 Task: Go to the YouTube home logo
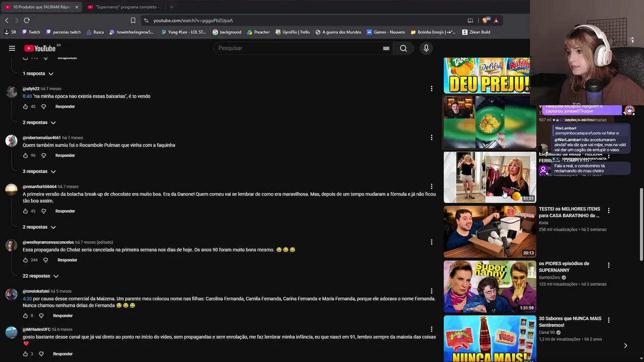tap(40, 48)
